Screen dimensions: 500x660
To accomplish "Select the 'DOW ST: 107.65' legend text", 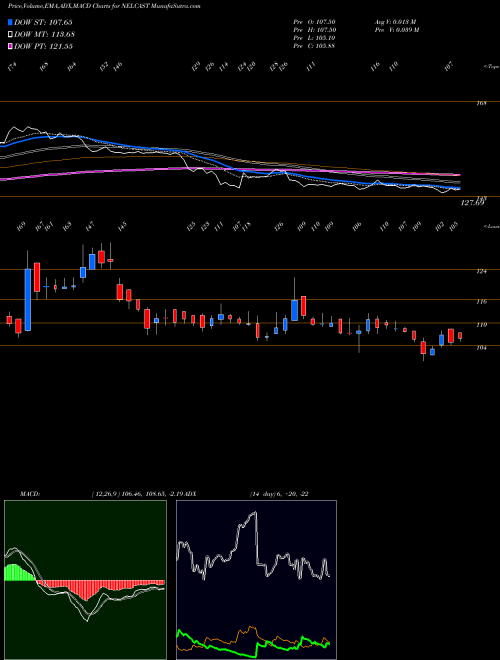I will tap(43, 22).
